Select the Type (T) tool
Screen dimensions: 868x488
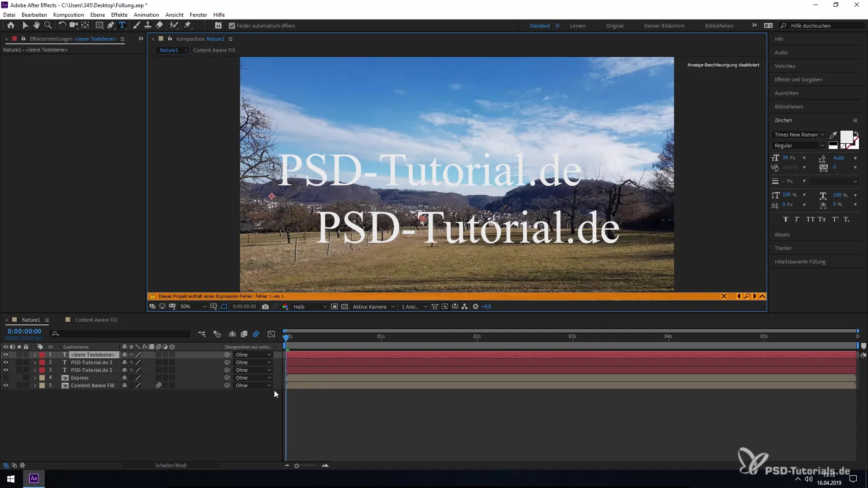[x=122, y=26]
